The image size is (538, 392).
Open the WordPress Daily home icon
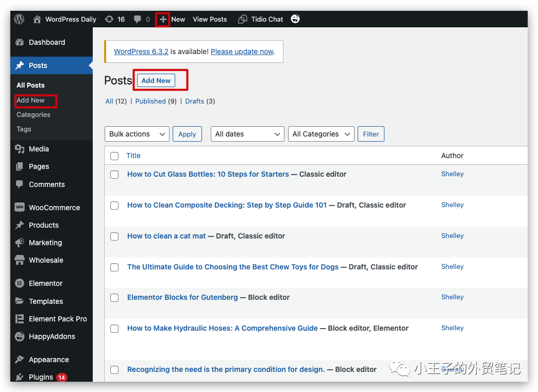point(37,19)
